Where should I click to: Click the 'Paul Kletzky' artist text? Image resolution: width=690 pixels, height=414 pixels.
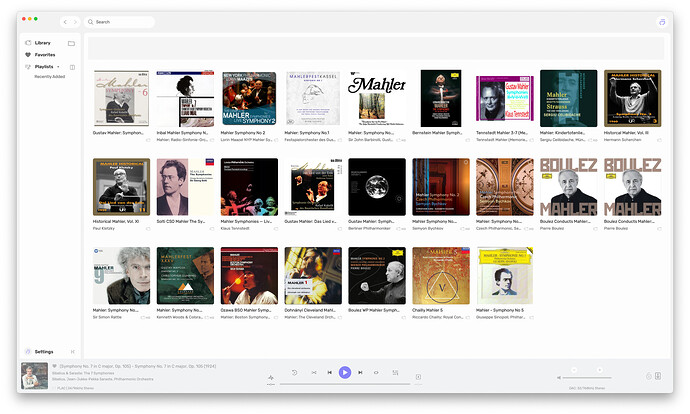[103, 229]
